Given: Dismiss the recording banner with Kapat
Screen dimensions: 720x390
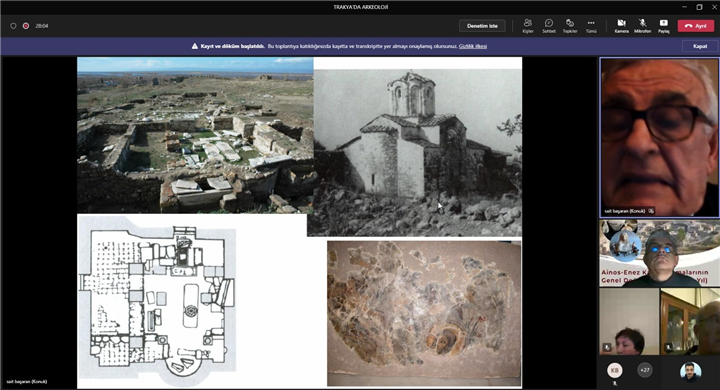Looking at the screenshot, I should (700, 46).
